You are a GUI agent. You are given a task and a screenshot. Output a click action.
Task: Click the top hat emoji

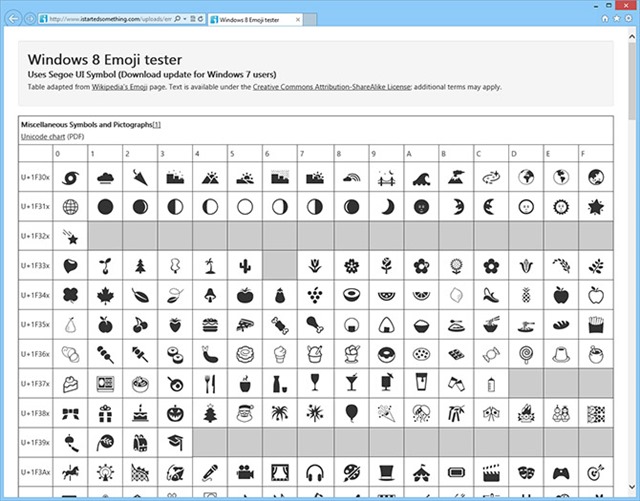386,473
